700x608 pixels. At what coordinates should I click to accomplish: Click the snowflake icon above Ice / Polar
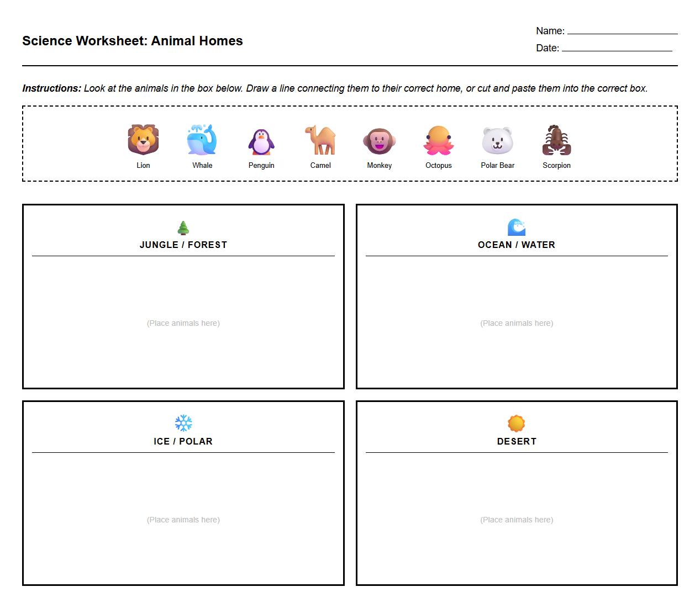[x=183, y=422]
